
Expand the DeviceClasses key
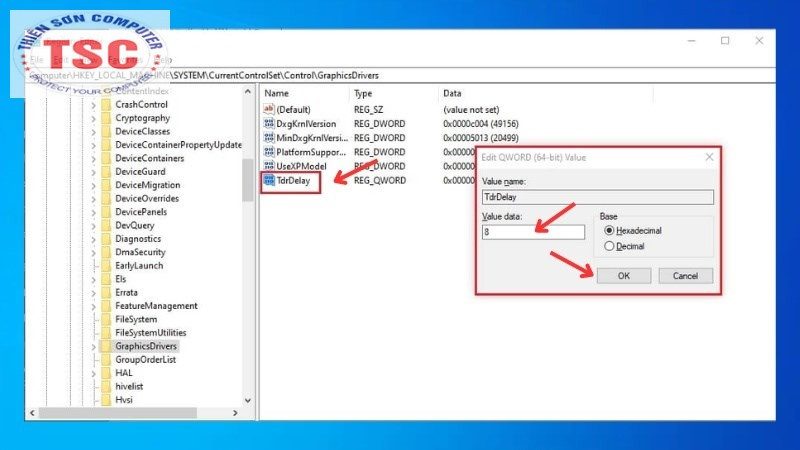[93, 132]
